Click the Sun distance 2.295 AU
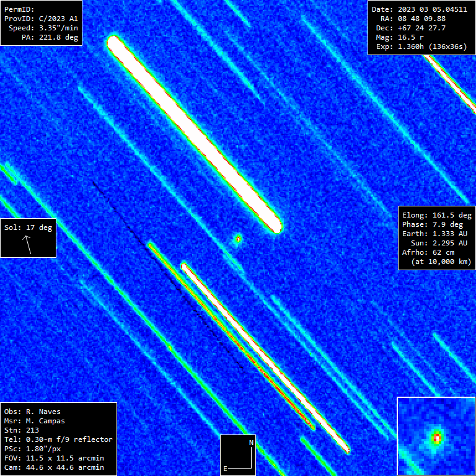The height and width of the screenshot is (476, 476). tap(450, 243)
